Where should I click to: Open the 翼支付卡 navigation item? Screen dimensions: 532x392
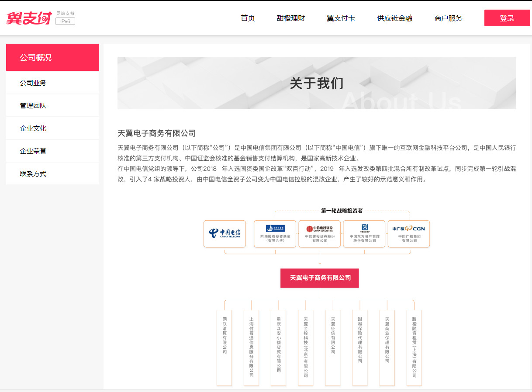coord(341,18)
